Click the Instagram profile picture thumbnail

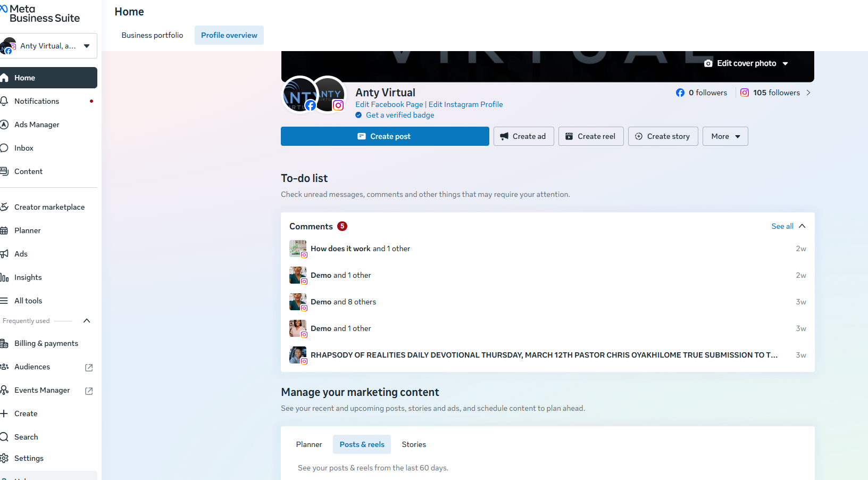click(x=329, y=94)
